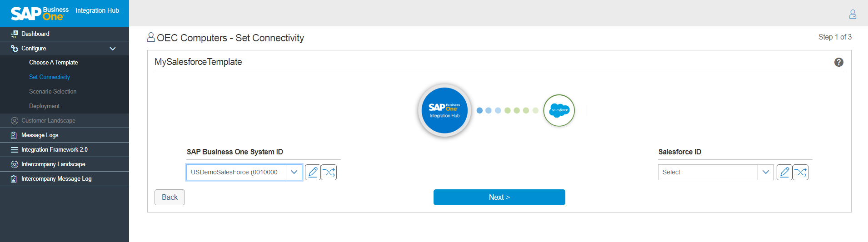Click edit pencil for Salesforce ID
Image resolution: width=868 pixels, height=242 pixels.
pos(784,173)
